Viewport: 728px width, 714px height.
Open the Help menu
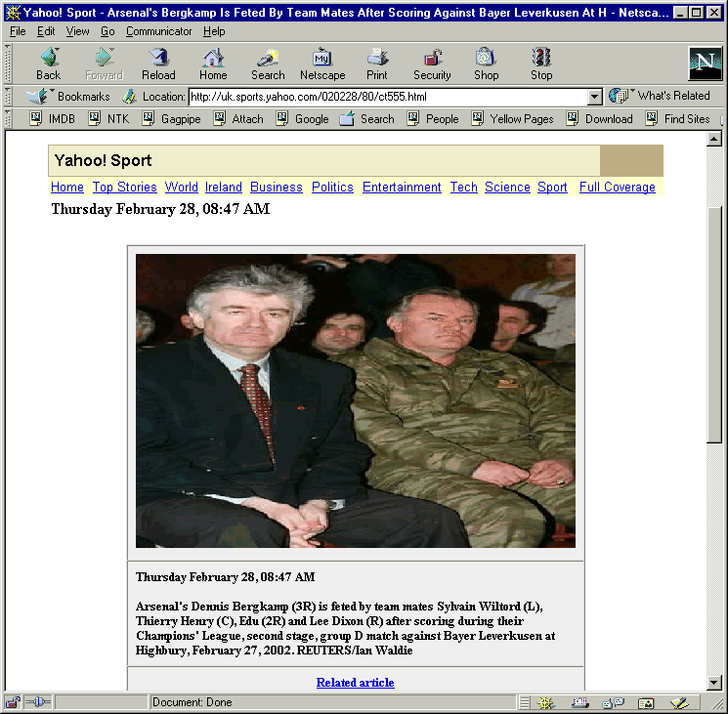[x=214, y=31]
